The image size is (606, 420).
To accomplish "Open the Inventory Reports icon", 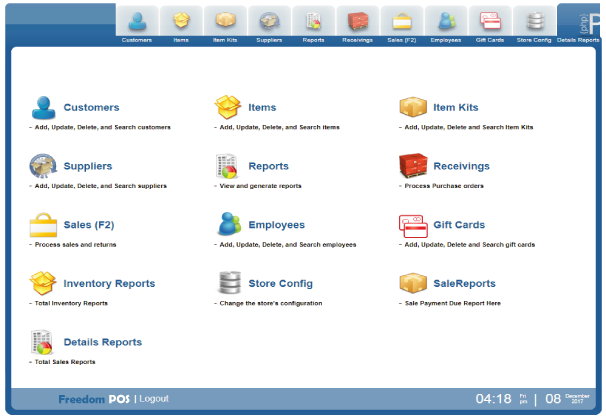I will (x=43, y=283).
